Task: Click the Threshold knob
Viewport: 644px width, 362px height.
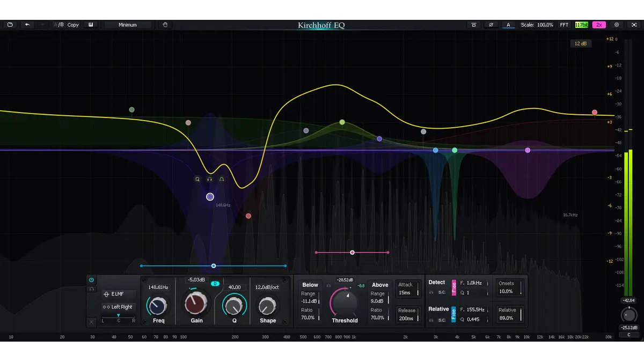Action: tap(345, 302)
